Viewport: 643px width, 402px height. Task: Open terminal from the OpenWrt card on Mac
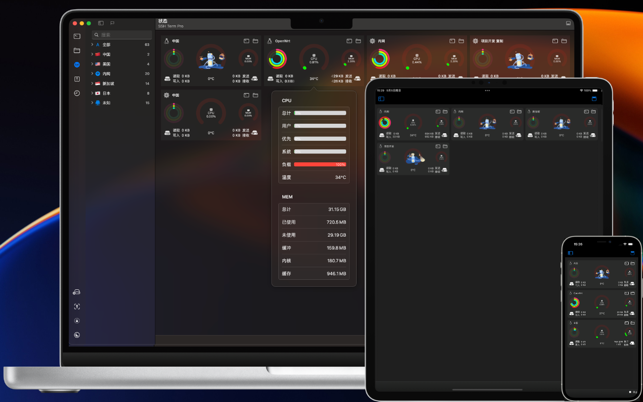coord(349,41)
